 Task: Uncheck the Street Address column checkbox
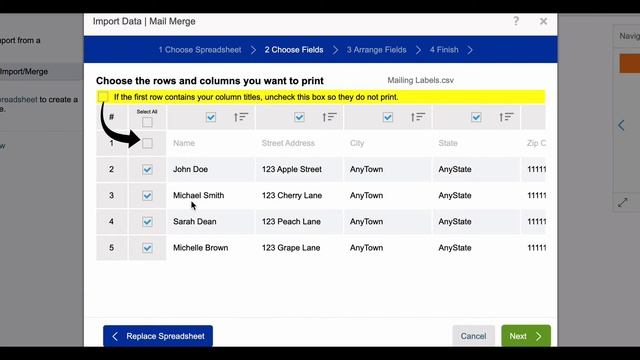(x=299, y=118)
